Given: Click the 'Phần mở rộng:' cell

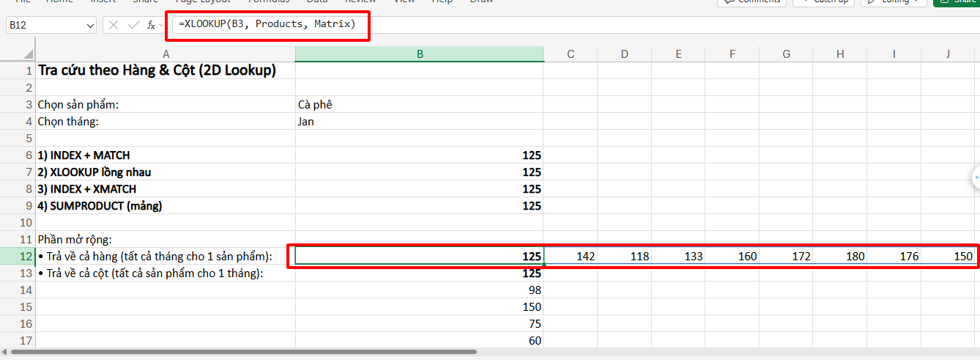Looking at the screenshot, I should click(x=166, y=240).
